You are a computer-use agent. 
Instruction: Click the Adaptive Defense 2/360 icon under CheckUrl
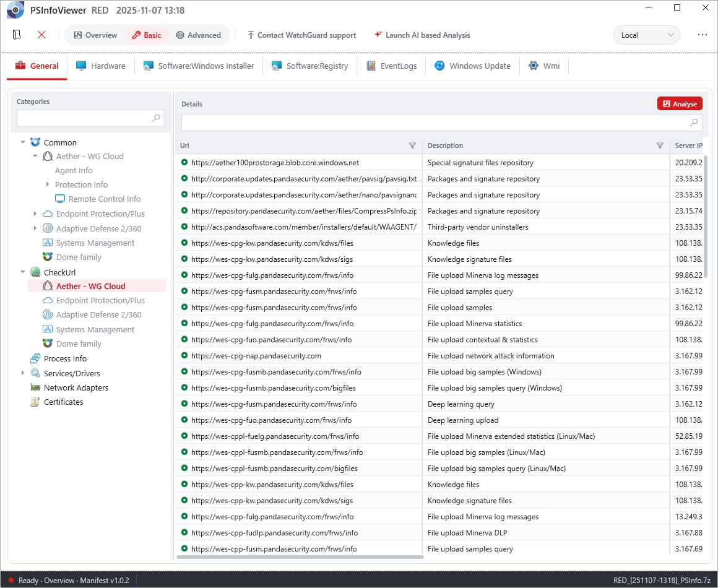[x=48, y=314]
